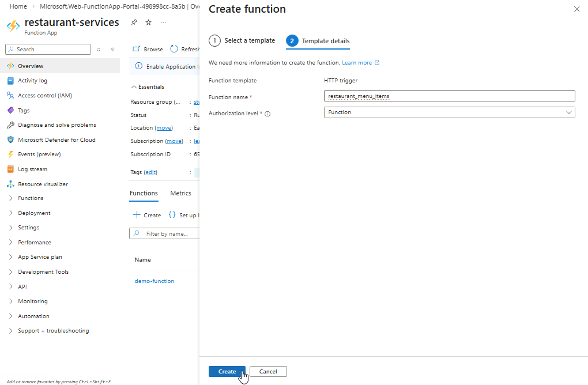Image resolution: width=588 pixels, height=385 pixels.
Task: Click the Function name input field
Action: pyautogui.click(x=449, y=96)
